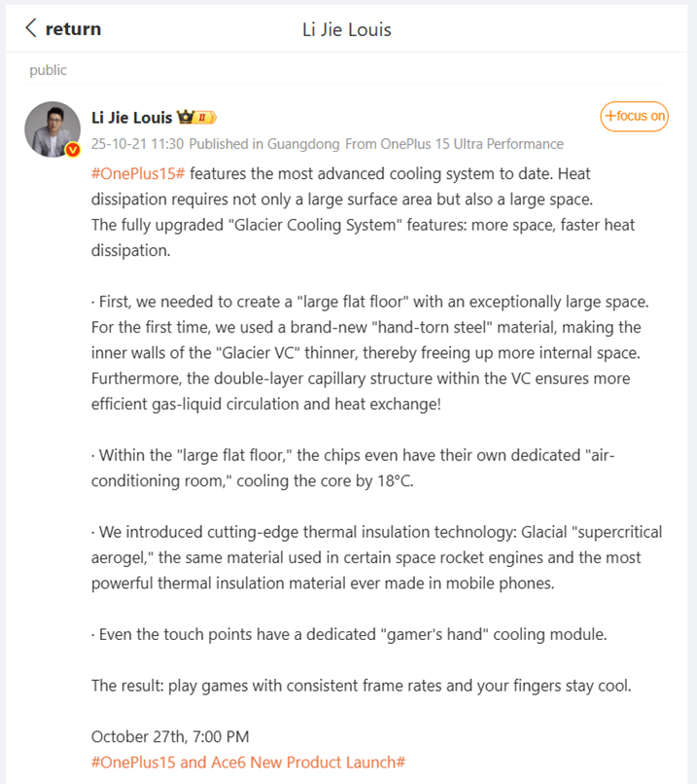Click the "public" visibility label

(48, 70)
